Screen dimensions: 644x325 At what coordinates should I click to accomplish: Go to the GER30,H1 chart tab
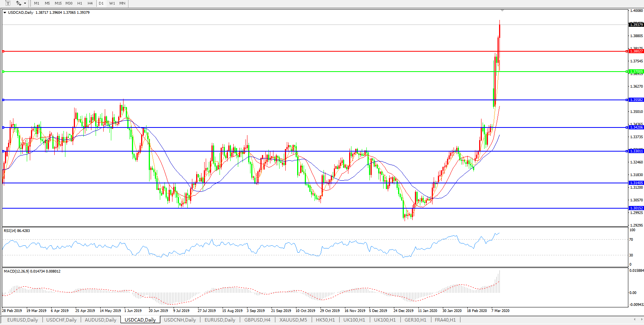415,320
